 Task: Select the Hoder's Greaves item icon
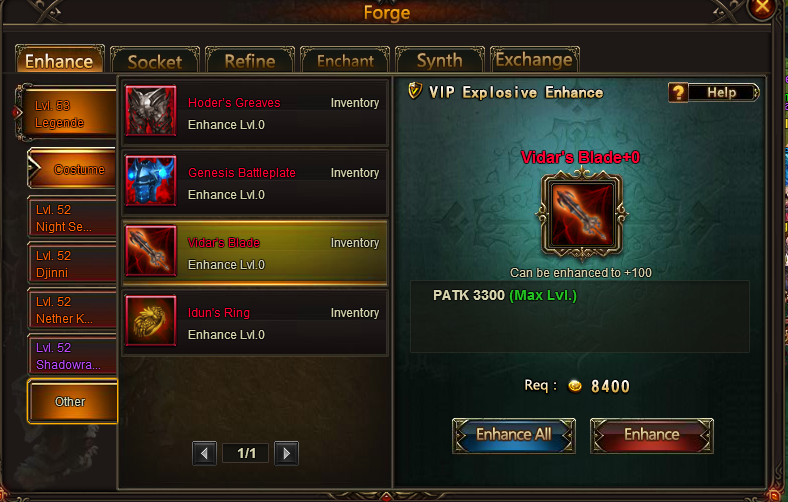point(150,111)
